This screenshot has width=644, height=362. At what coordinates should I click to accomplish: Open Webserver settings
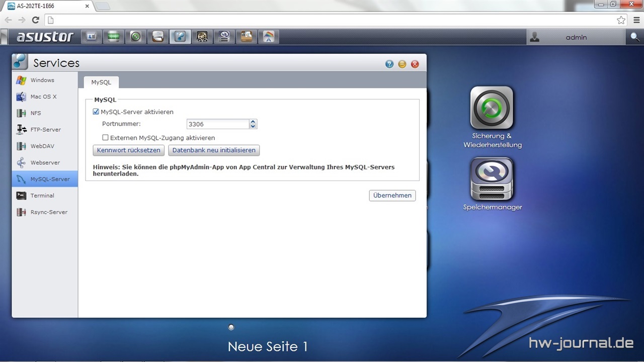(45, 163)
